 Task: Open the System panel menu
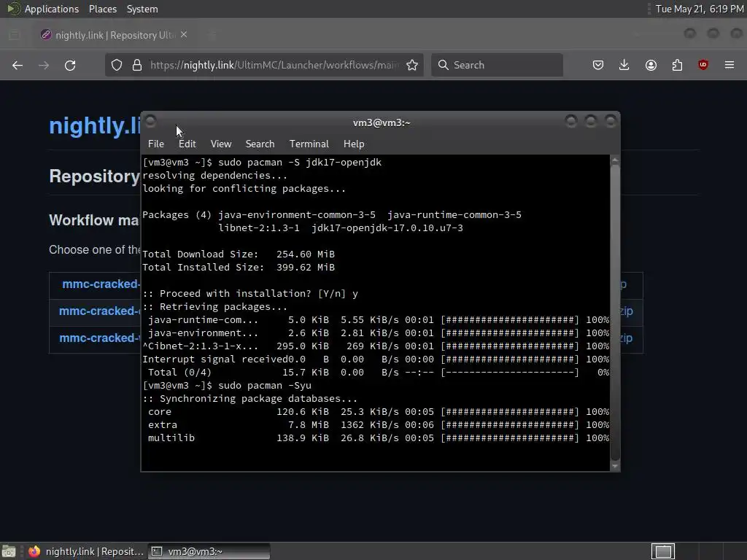tap(142, 9)
